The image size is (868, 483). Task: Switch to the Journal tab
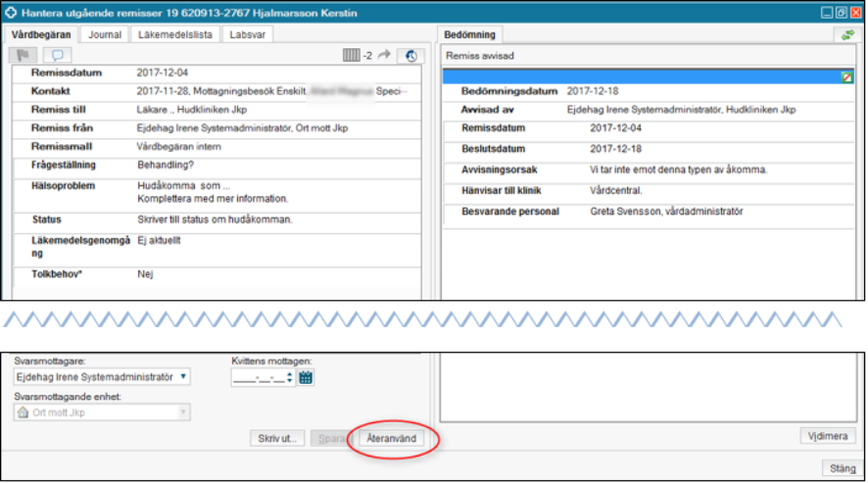[105, 34]
